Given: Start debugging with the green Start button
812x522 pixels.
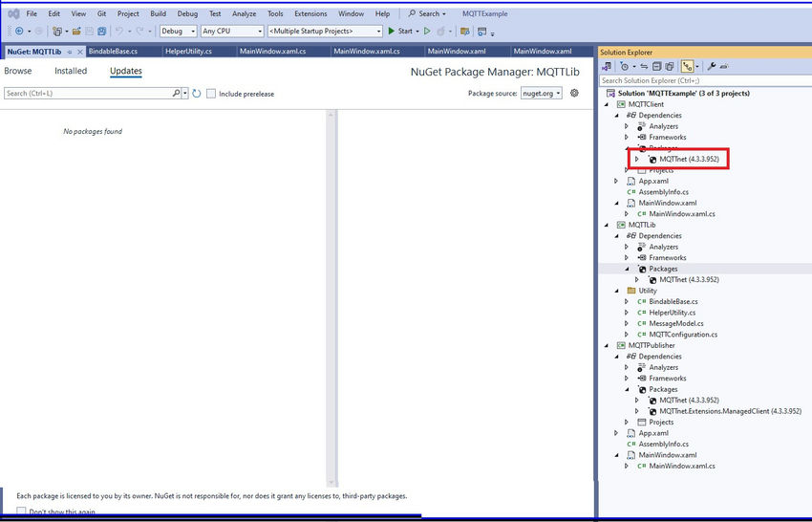Looking at the screenshot, I should [400, 32].
